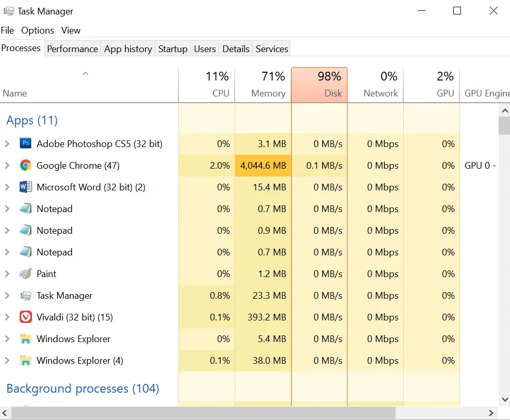This screenshot has height=420, width=510.
Task: Expand the Windows Explorer row using 5.4 MB
Action: tap(7, 338)
